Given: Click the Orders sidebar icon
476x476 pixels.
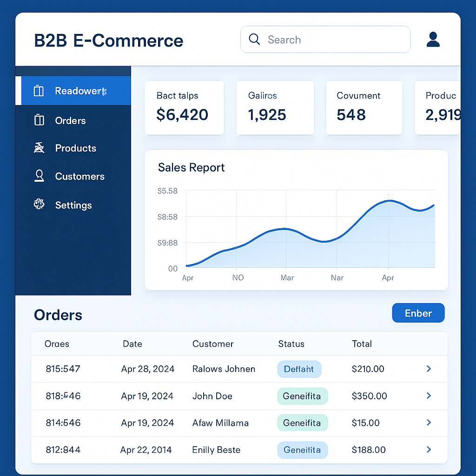Looking at the screenshot, I should (x=39, y=120).
